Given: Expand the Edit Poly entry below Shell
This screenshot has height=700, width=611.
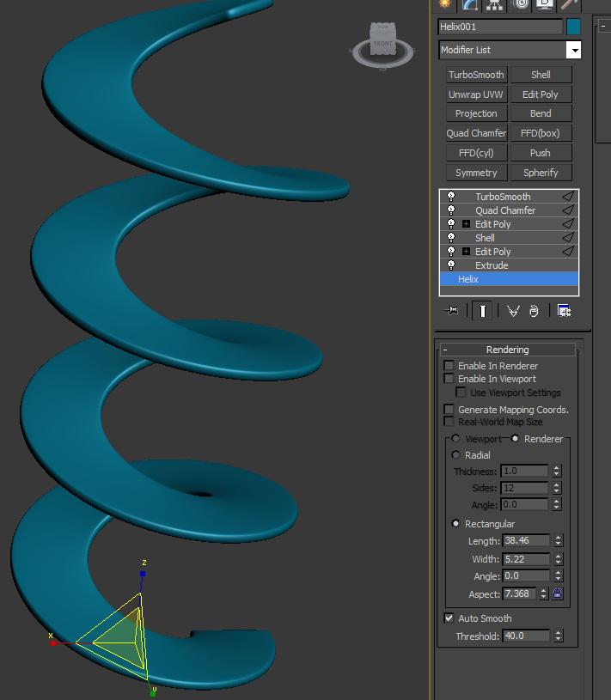Looking at the screenshot, I should [466, 252].
